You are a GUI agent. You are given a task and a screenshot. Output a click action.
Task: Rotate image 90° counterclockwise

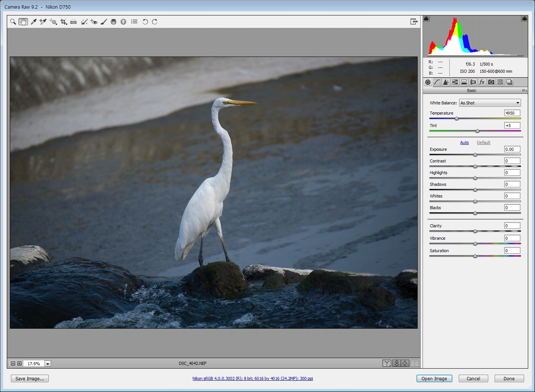click(x=145, y=22)
